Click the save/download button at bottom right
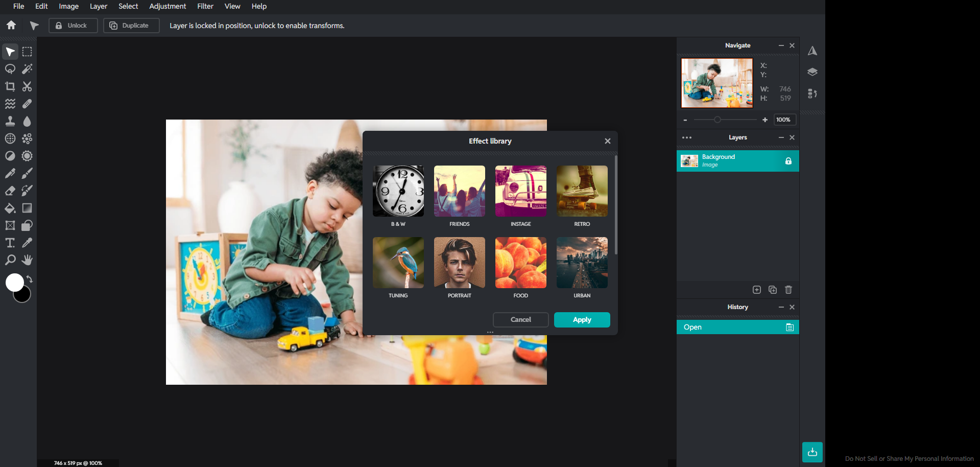 (x=812, y=452)
